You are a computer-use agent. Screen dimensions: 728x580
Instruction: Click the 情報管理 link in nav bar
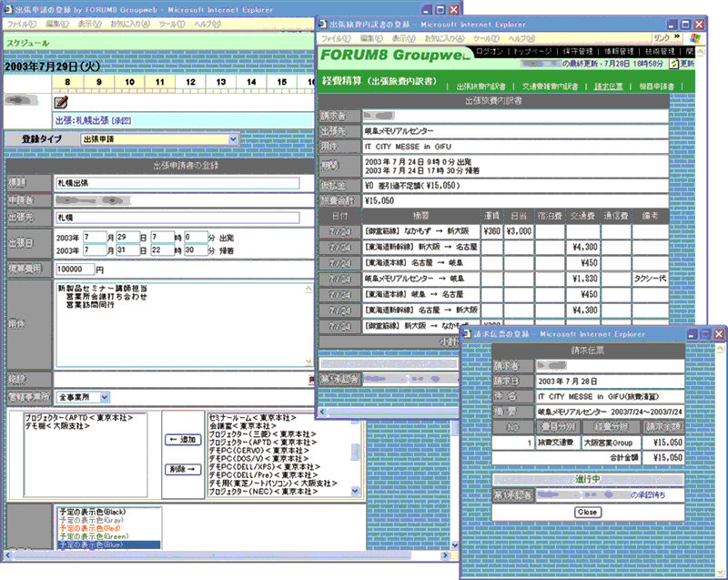pos(619,52)
